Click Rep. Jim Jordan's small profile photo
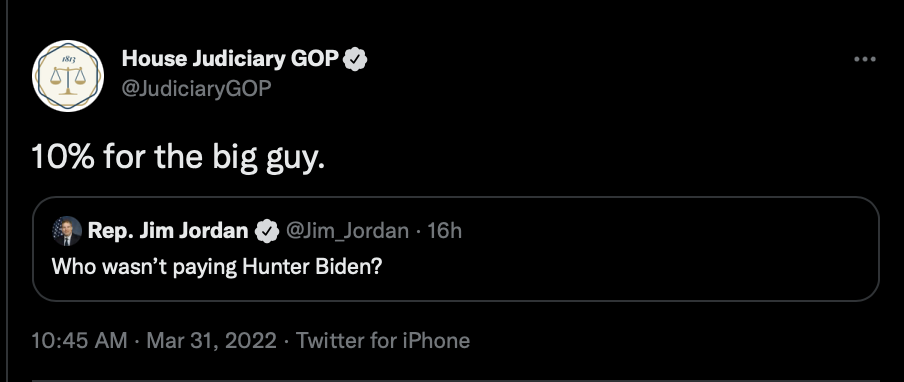This screenshot has width=904, height=382. click(x=67, y=231)
